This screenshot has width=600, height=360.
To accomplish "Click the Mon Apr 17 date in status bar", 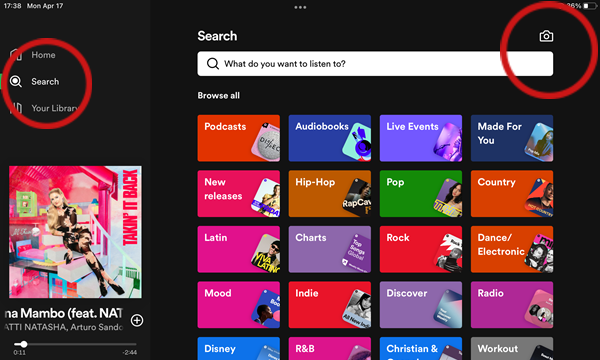I will [x=45, y=6].
